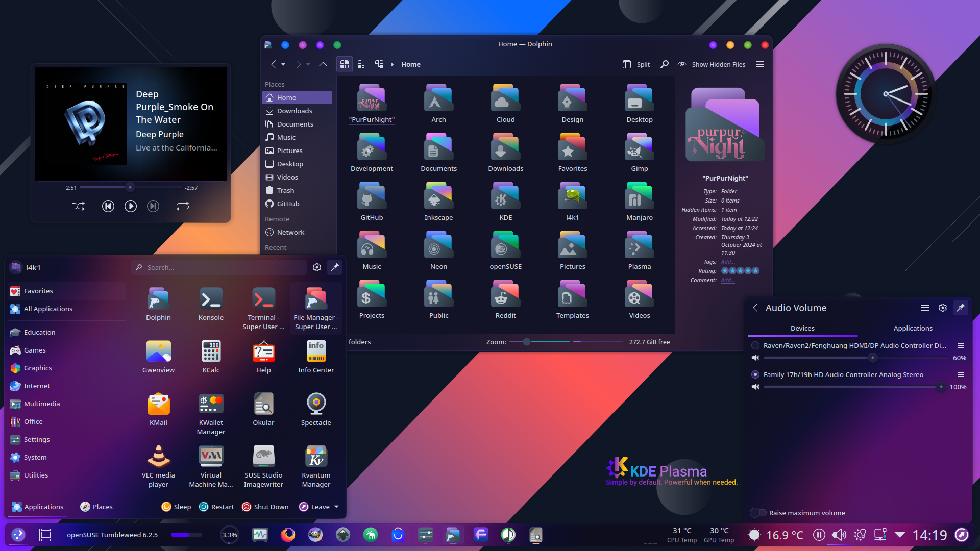
Task: Toggle repeat mode in music player
Action: 183,206
